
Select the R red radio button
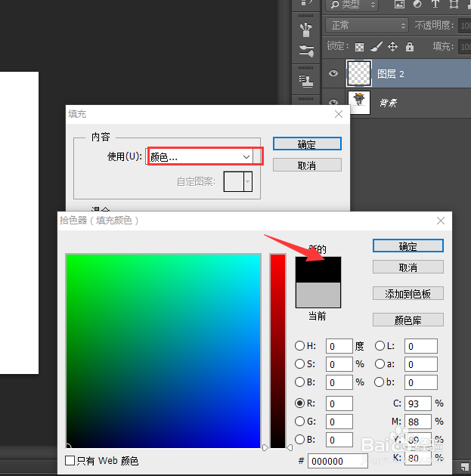pos(299,403)
